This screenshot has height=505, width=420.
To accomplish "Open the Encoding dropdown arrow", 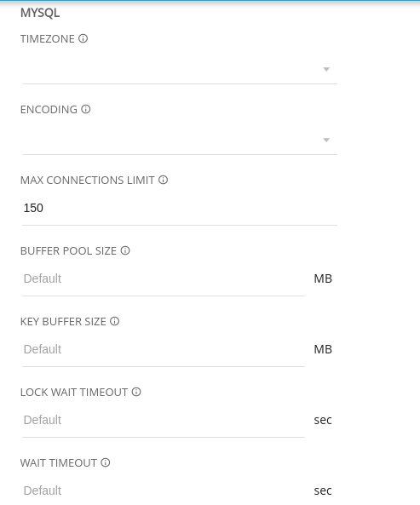I will click(x=326, y=140).
